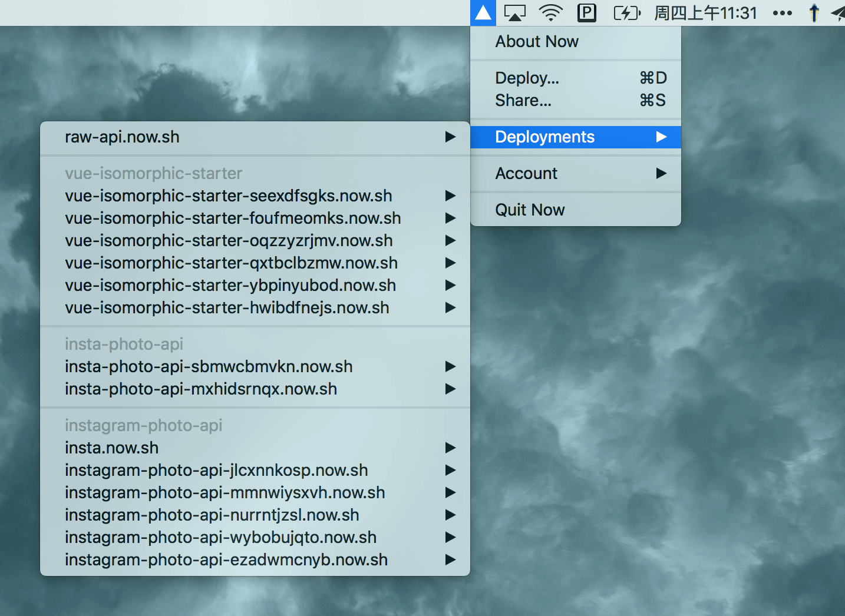Expand arrow for vue-isomorphic-starter-ybpinyubod.now.sh

(x=450, y=286)
